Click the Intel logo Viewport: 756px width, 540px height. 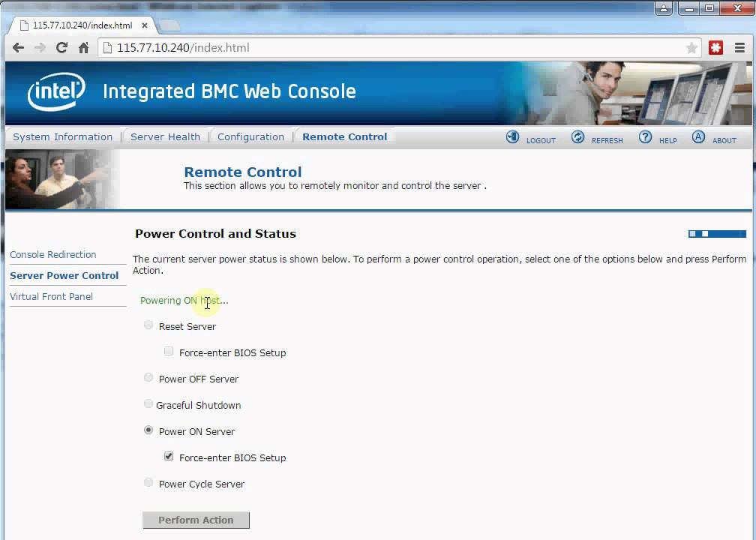(56, 91)
